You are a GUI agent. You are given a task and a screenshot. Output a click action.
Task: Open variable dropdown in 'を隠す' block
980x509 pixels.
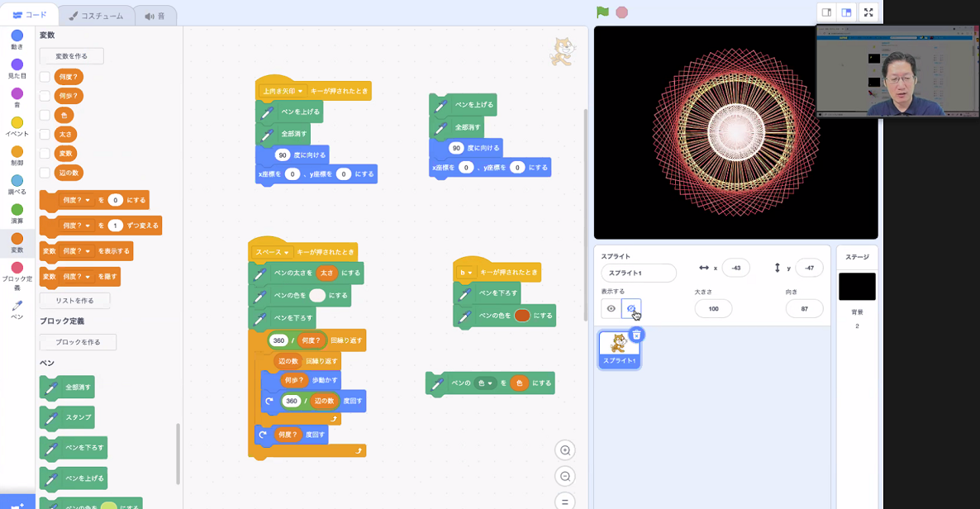pyautogui.click(x=77, y=276)
